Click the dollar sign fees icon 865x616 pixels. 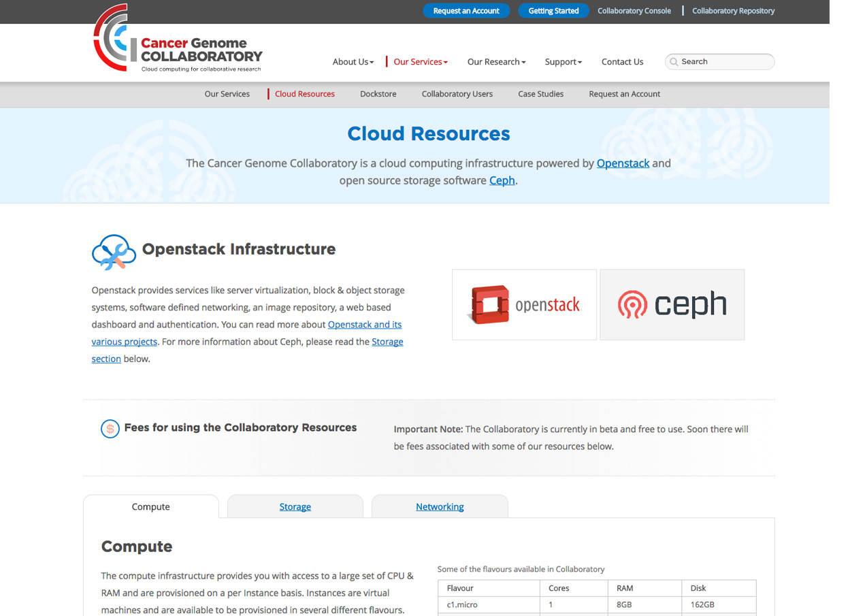click(x=110, y=429)
